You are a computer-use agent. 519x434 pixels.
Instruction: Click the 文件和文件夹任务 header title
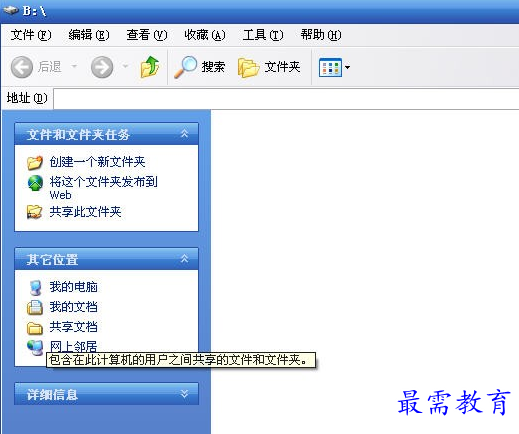click(78, 135)
